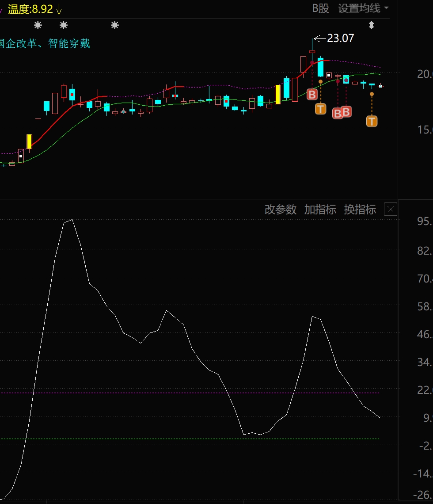The width and height of the screenshot is (433, 504).
Task: Click the 国企改革、智能穿戴 concept label
Action: point(45,43)
